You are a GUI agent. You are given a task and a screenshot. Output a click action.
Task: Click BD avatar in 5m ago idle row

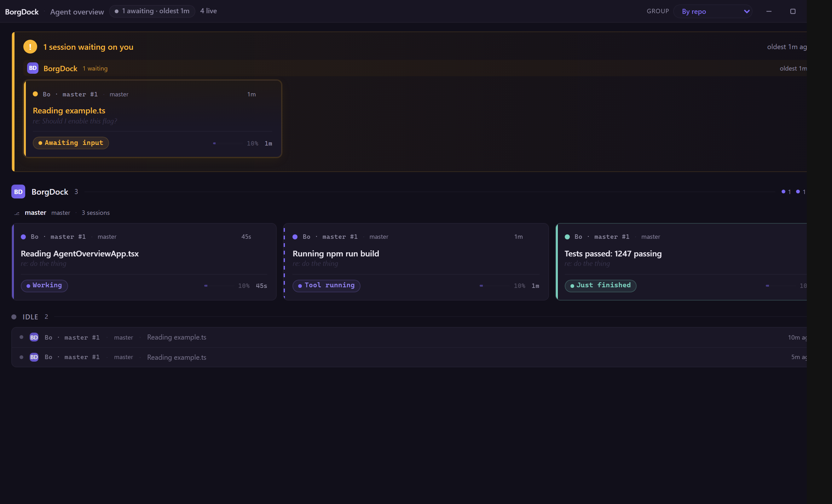(x=34, y=357)
